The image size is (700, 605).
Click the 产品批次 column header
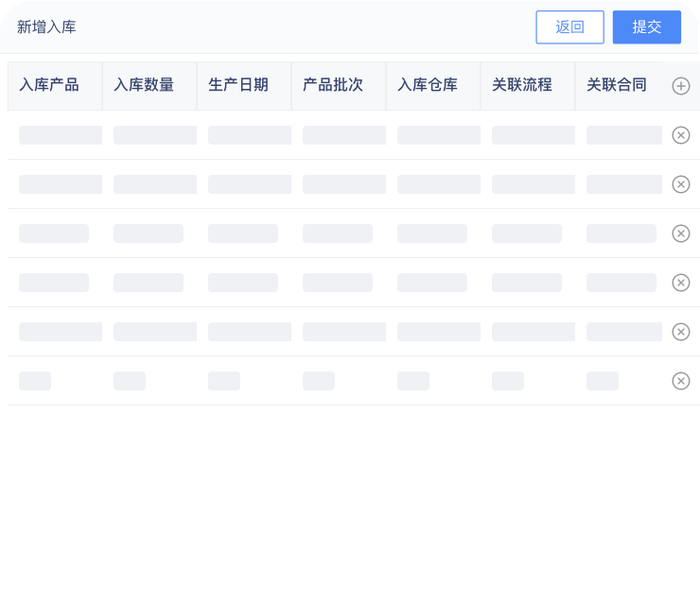coord(339,86)
